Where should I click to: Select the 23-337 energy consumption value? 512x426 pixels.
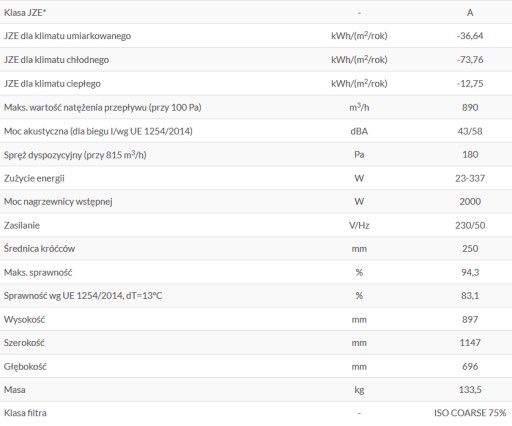click(x=470, y=178)
